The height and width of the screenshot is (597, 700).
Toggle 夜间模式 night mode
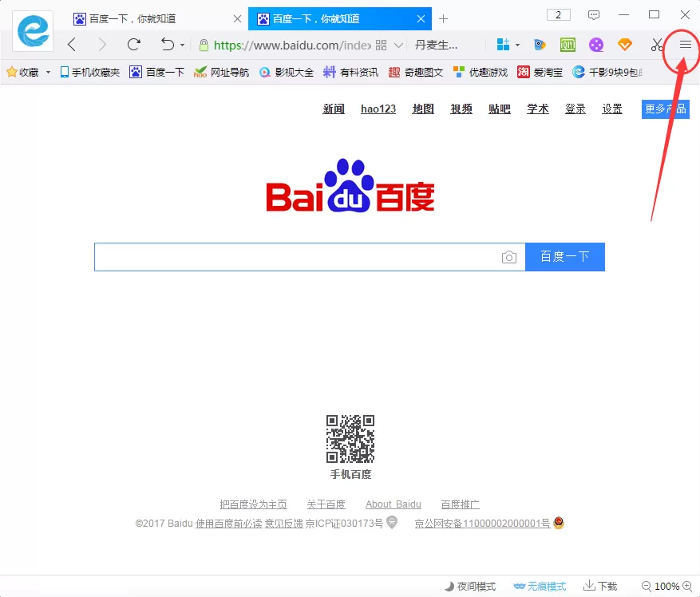[470, 587]
